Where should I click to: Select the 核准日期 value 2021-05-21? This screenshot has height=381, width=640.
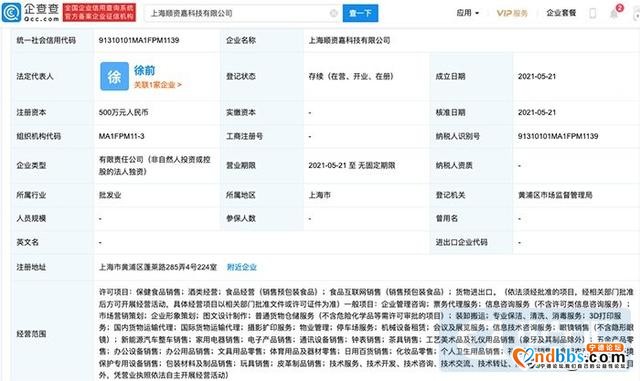click(537, 112)
